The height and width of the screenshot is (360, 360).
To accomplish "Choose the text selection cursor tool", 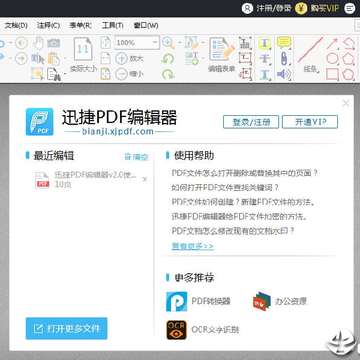I will tap(38, 59).
